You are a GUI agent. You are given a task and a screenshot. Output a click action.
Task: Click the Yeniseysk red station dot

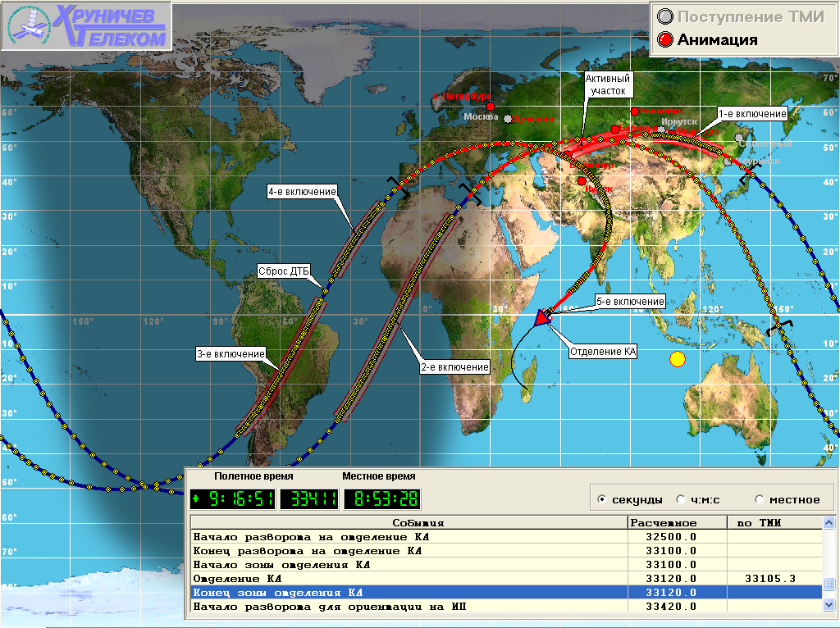[634, 111]
